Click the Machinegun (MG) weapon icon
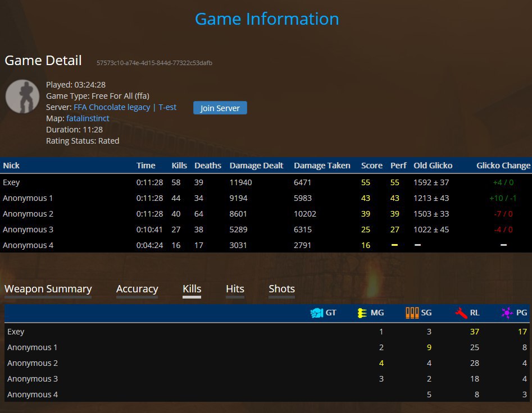532x413 pixels. [x=362, y=313]
